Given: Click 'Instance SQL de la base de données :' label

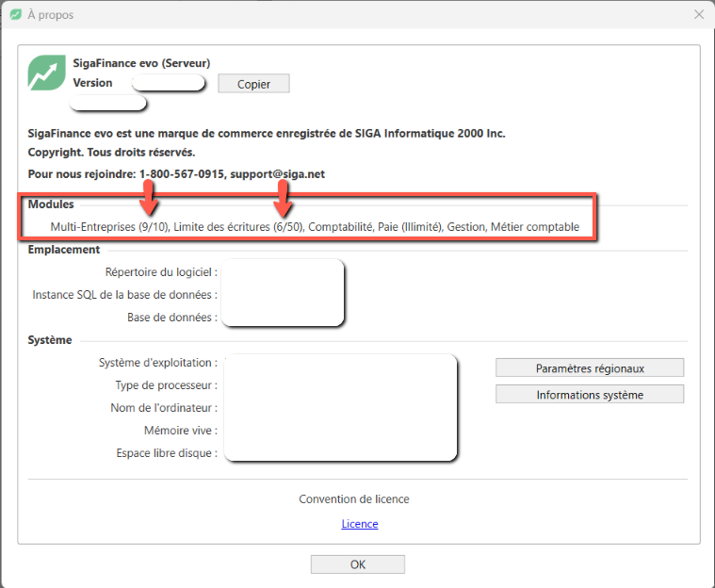Looking at the screenshot, I should [x=125, y=295].
